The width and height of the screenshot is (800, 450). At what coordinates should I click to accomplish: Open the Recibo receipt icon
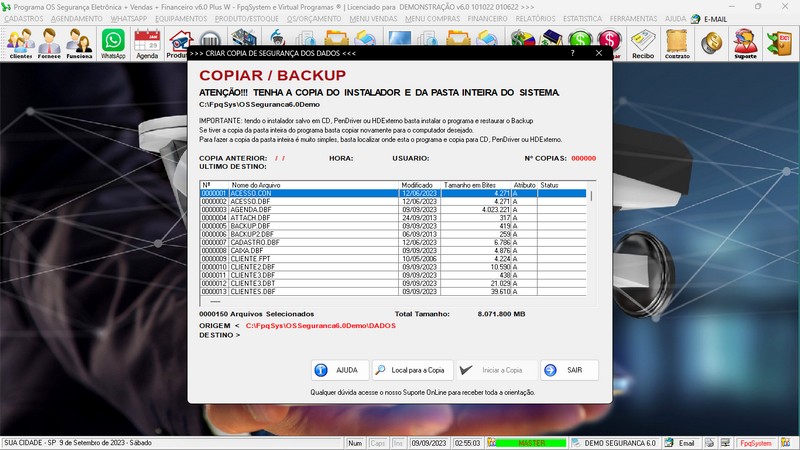point(643,43)
